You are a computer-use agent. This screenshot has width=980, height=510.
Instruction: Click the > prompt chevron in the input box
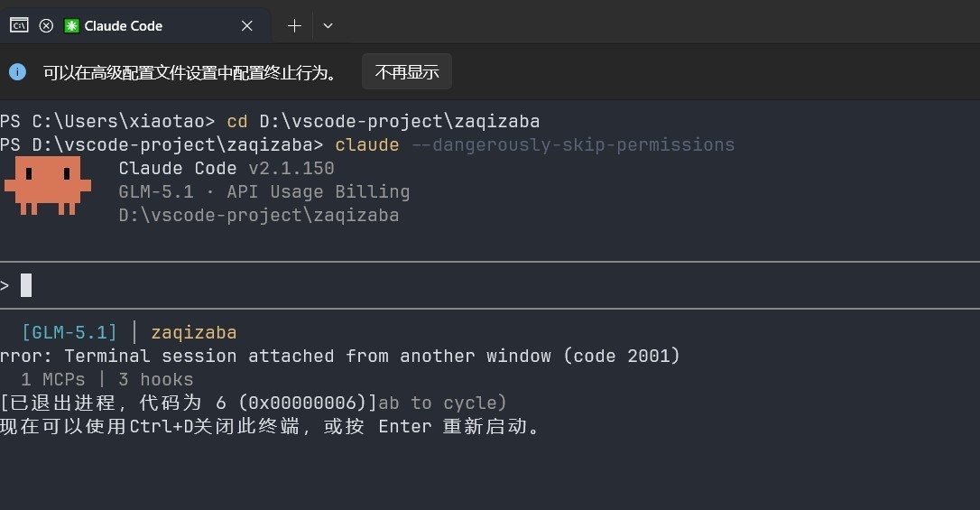5,285
